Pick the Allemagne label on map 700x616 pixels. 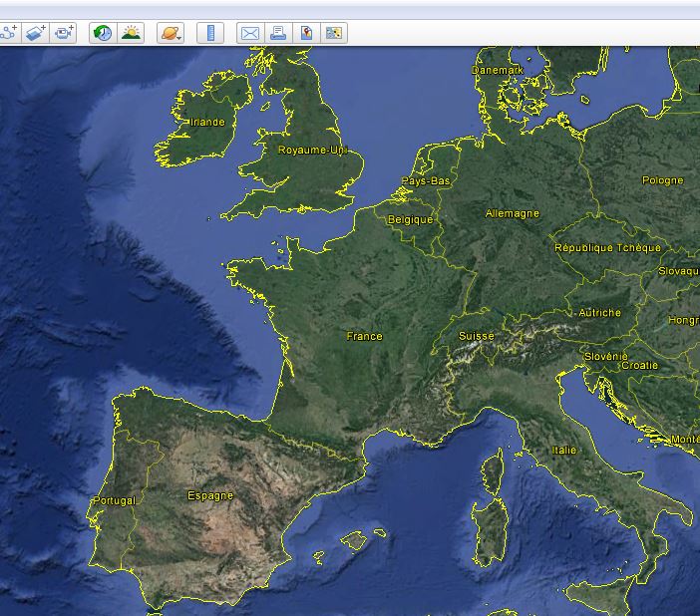[x=512, y=213]
